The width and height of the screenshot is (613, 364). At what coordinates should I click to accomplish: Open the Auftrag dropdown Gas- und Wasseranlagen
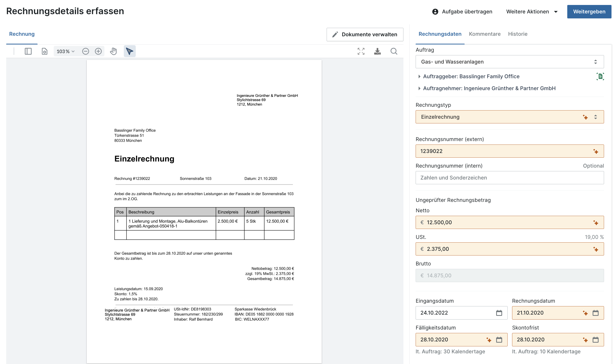point(509,62)
